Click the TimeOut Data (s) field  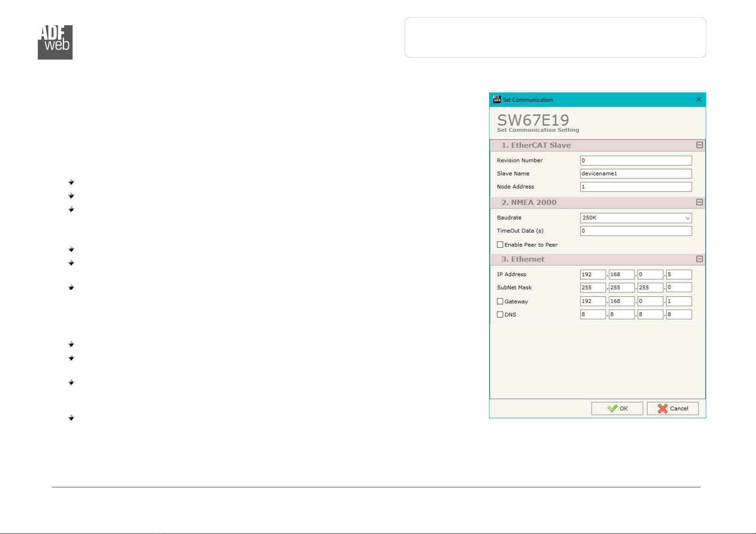pyautogui.click(x=636, y=231)
